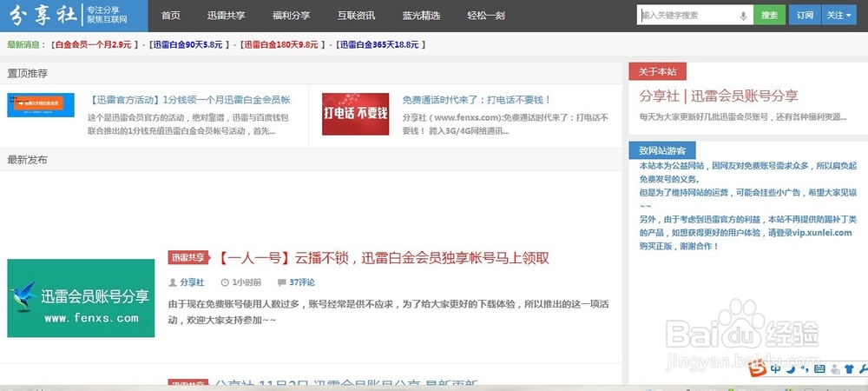Viewport: 868px width, 391px height.
Task: Click the clock icon beside 1小时前
Action: point(225,282)
